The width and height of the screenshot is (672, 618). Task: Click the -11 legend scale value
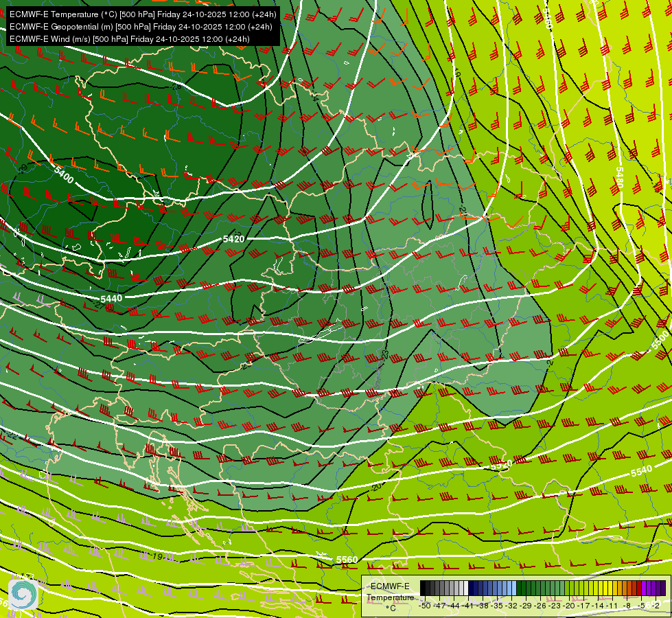tap(612, 606)
